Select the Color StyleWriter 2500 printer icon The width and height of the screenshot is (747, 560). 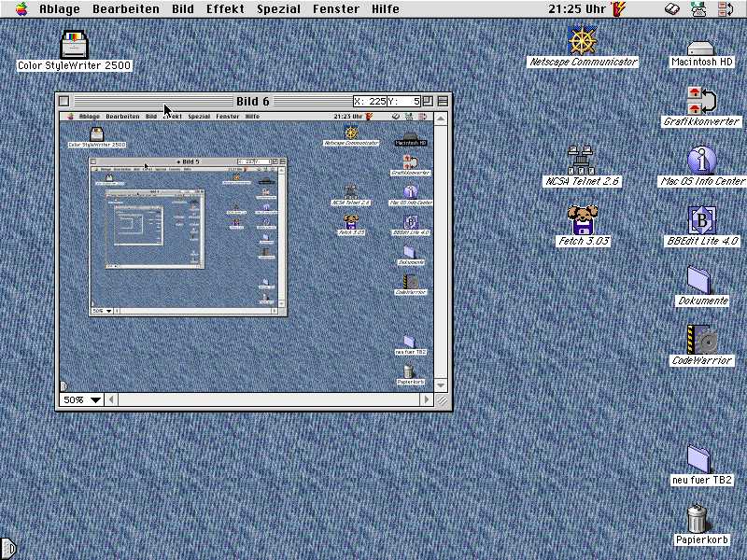[74, 44]
